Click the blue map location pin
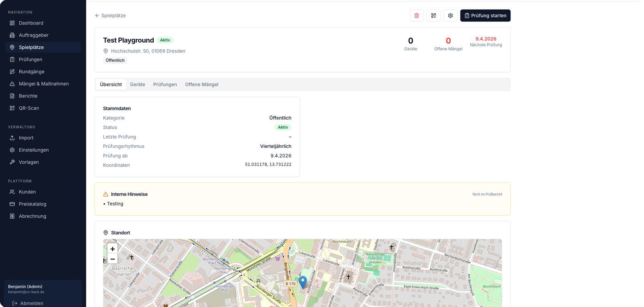 coord(303,282)
